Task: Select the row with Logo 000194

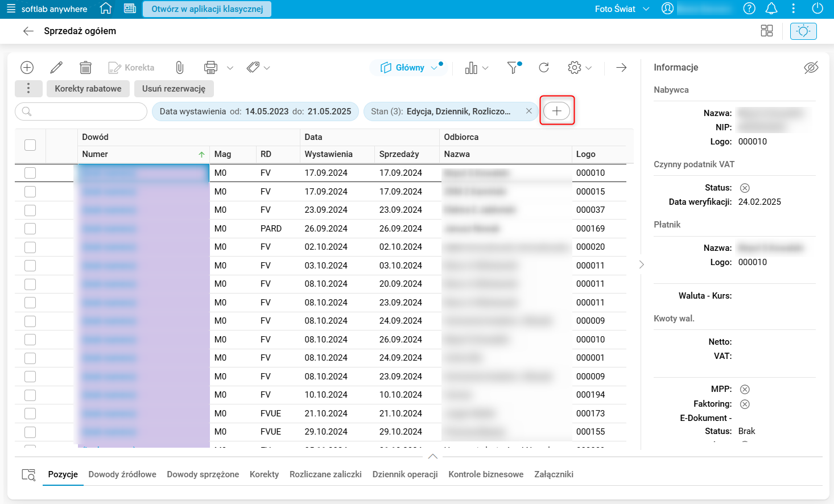Action: (x=30, y=395)
